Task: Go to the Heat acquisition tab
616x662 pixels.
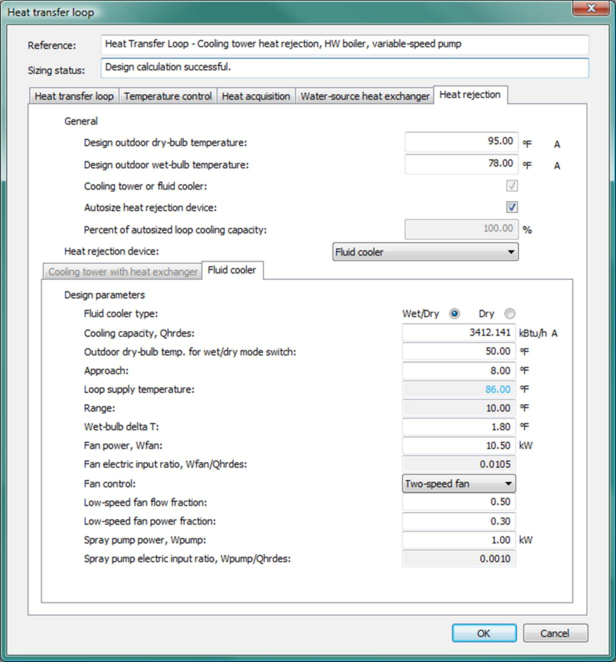Action: (x=255, y=96)
